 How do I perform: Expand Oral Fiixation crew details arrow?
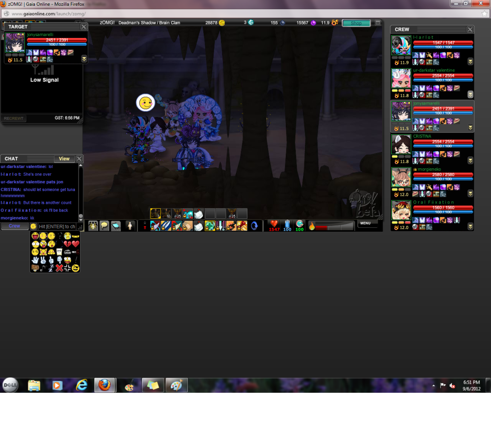[470, 226]
